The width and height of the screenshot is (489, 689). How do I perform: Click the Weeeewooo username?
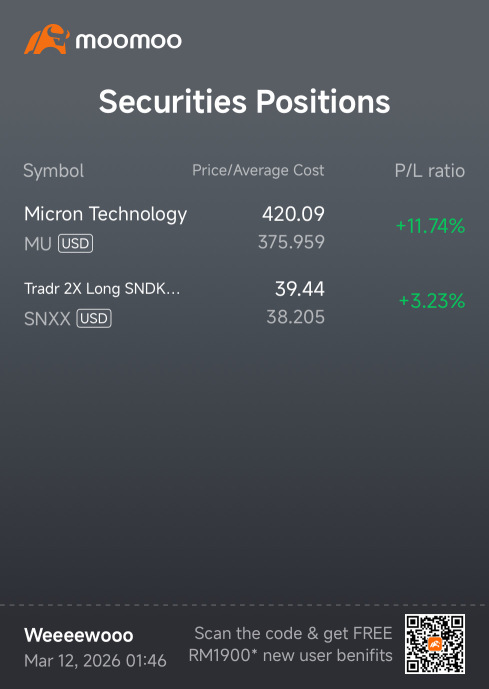tap(79, 635)
